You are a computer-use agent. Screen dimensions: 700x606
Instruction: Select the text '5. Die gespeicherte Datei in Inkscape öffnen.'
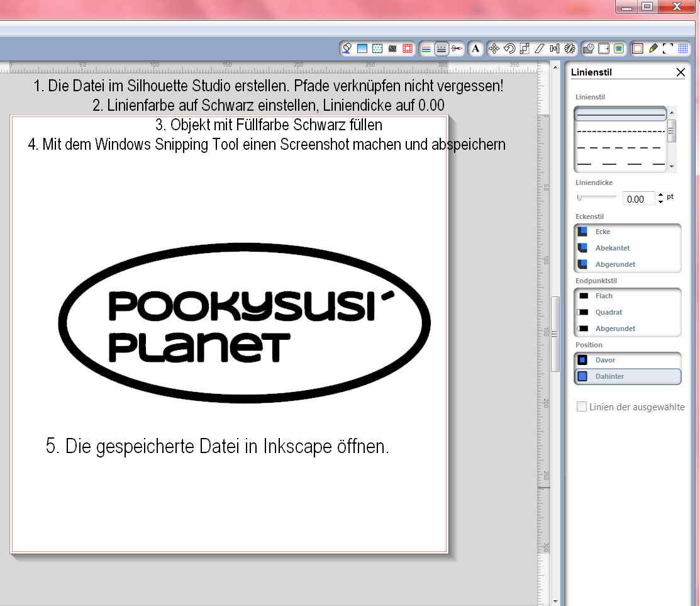[218, 447]
